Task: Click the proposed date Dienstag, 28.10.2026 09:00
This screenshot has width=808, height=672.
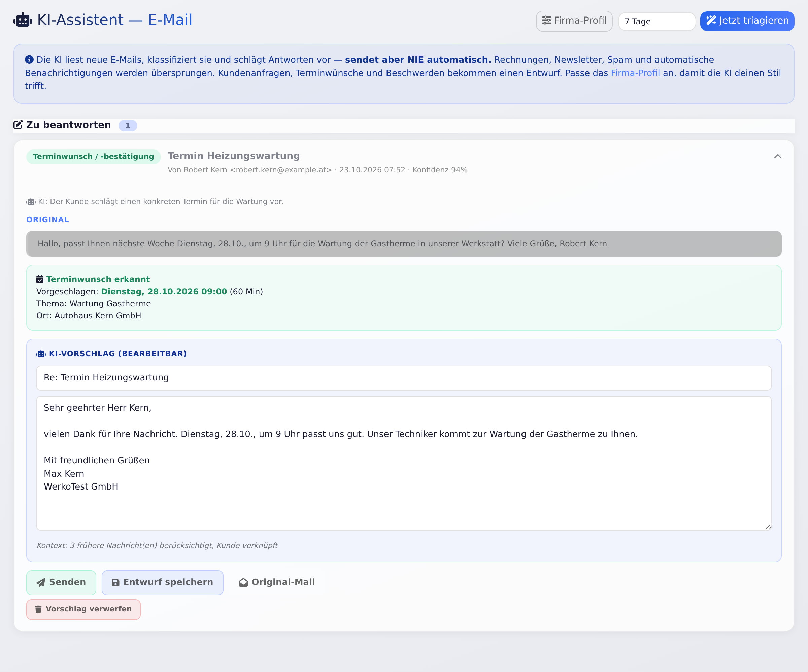Action: click(164, 291)
